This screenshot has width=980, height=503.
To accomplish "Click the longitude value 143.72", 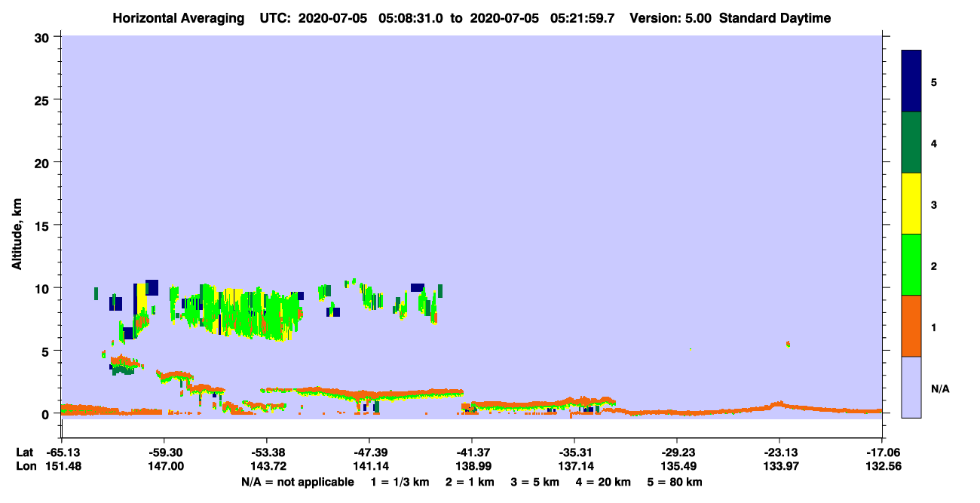I will click(x=267, y=467).
